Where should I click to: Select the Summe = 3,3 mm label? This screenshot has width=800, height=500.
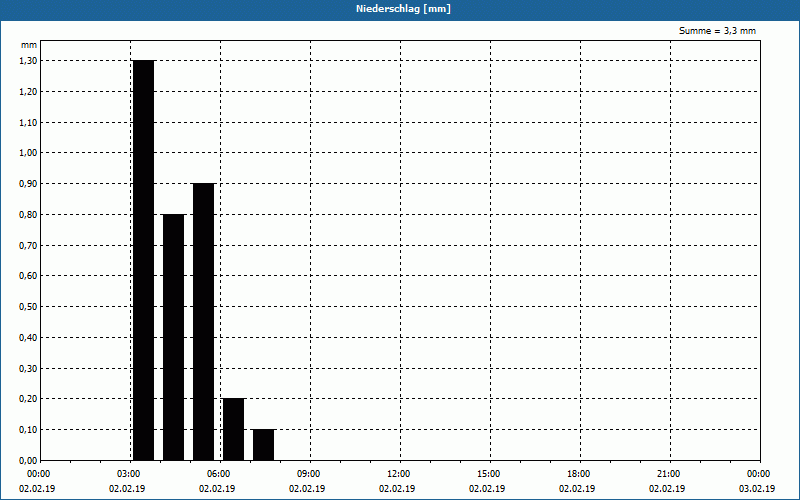click(x=717, y=31)
